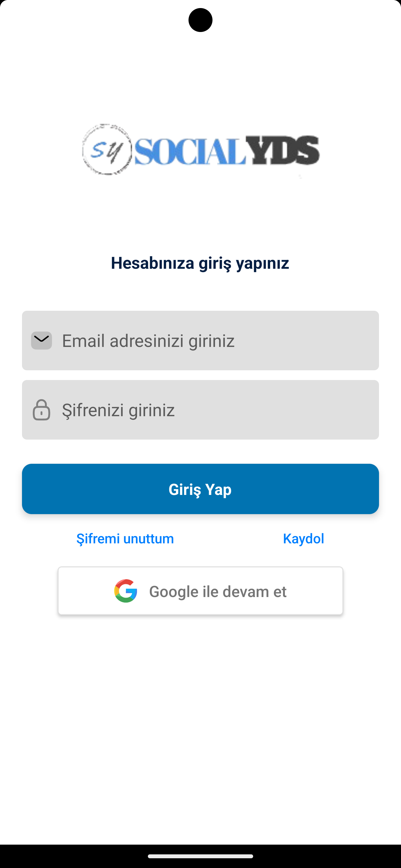
Task: Click the blue SOCIAL logo text
Action: point(190,151)
